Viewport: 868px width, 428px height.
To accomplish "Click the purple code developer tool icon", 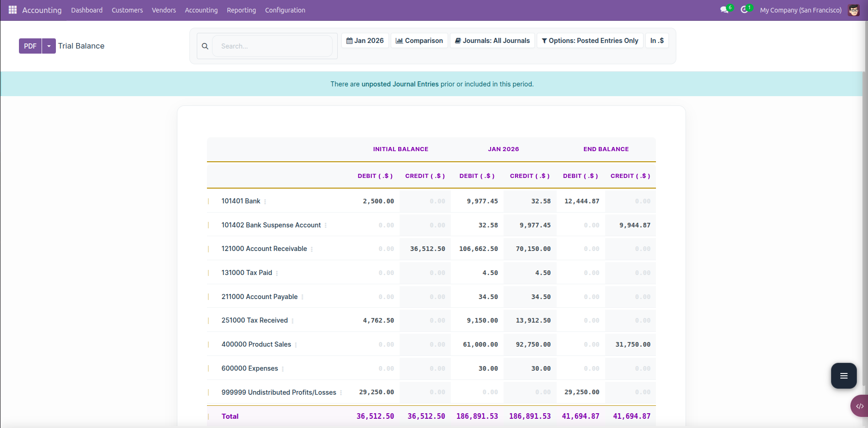I will (859, 406).
